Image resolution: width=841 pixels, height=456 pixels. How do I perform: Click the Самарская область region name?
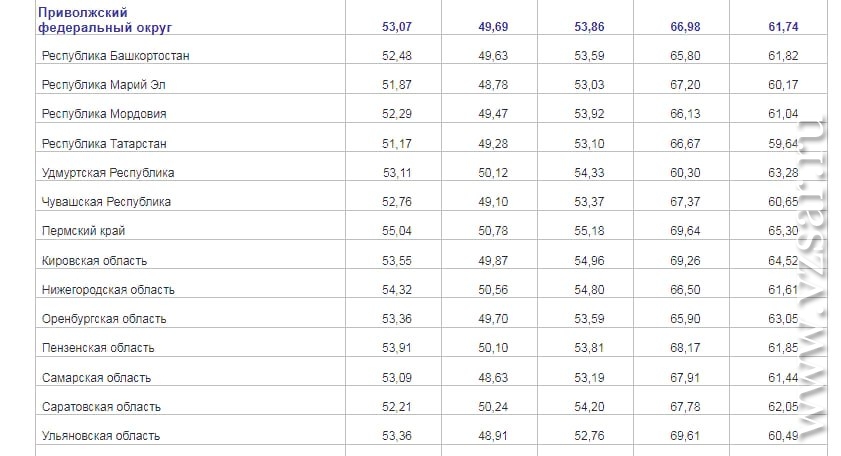[x=96, y=378]
